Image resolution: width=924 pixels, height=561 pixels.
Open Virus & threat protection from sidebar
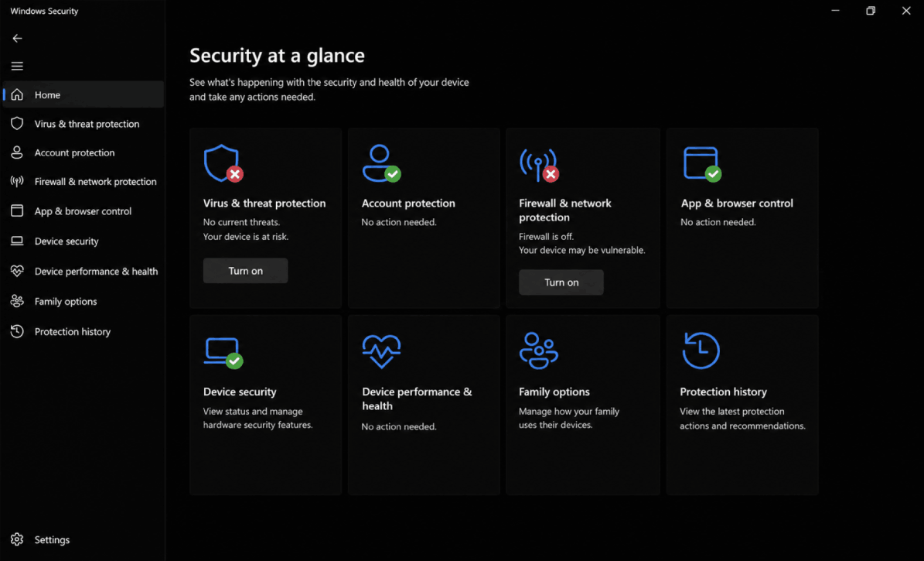coord(83,123)
